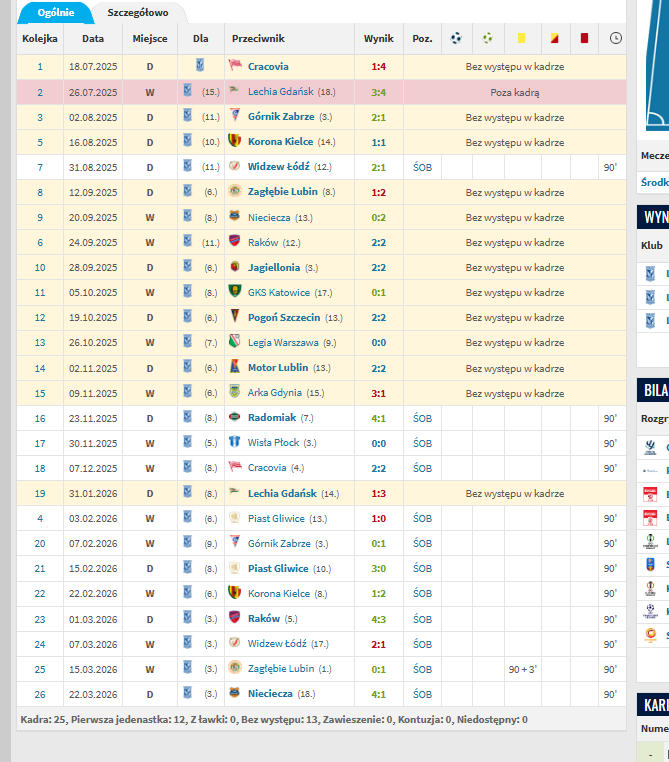Click Korona Kielce crest in matchday 5 row
The width and height of the screenshot is (669, 762).
235,140
